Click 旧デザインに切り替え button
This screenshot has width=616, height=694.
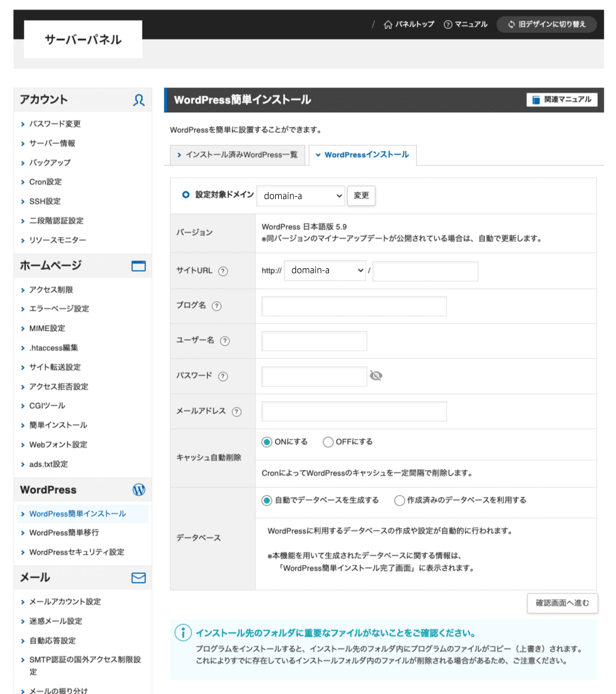click(x=546, y=24)
